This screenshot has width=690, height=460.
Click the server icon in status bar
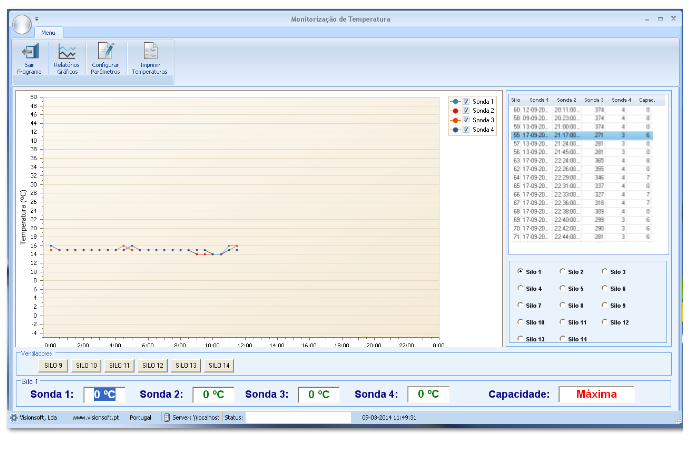167,417
